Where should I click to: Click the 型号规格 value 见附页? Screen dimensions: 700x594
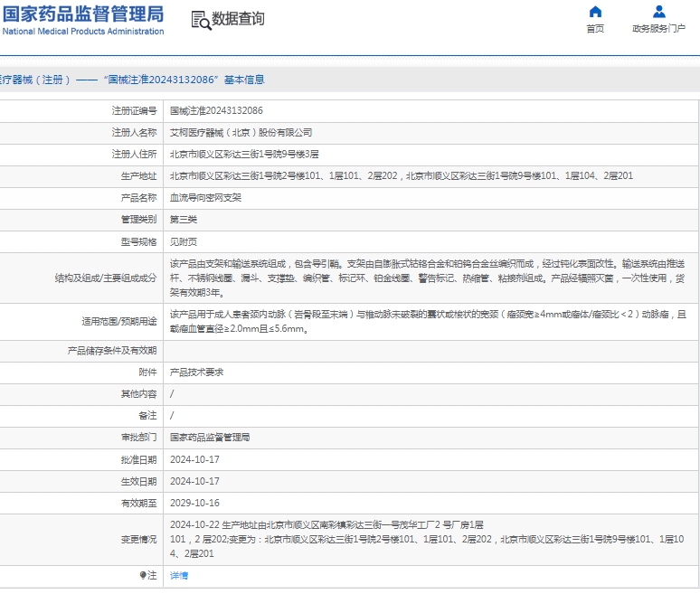(183, 242)
